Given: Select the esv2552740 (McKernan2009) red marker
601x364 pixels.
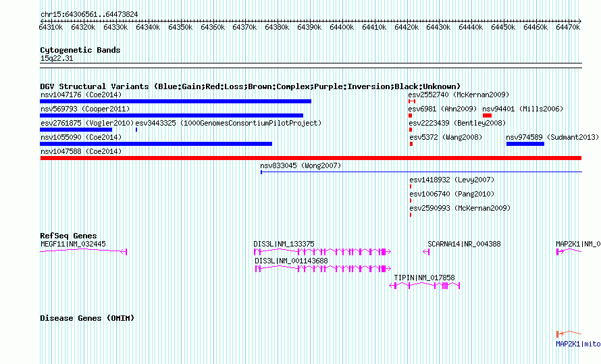Looking at the screenshot, I should tap(412, 101).
